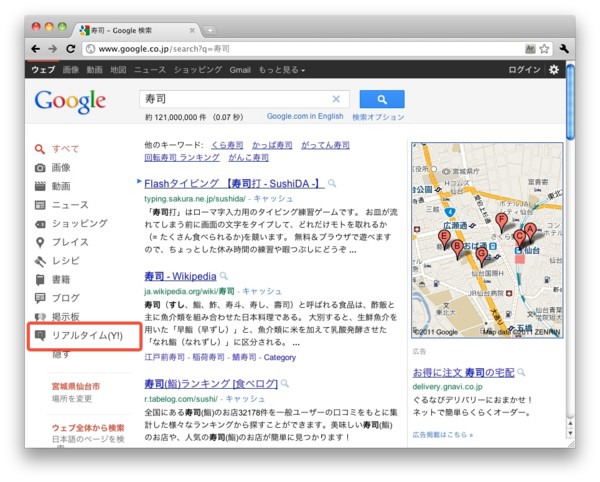This screenshot has height=482, width=600.
Task: Go back with the browser back arrow
Action: pyautogui.click(x=36, y=49)
